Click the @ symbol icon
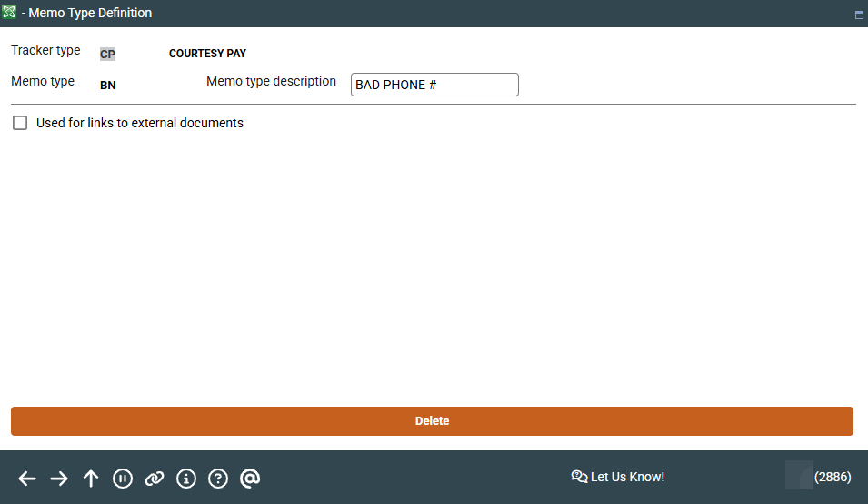Viewport: 868px width, 504px height. pyautogui.click(x=250, y=479)
